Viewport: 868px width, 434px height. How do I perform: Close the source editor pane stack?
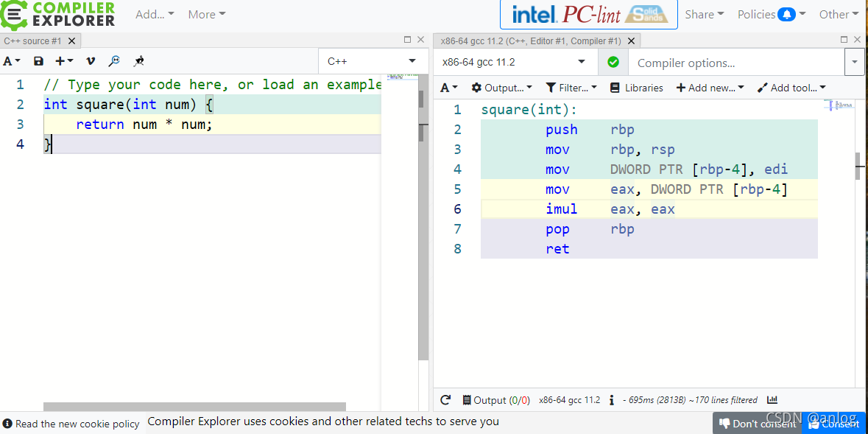click(x=420, y=39)
